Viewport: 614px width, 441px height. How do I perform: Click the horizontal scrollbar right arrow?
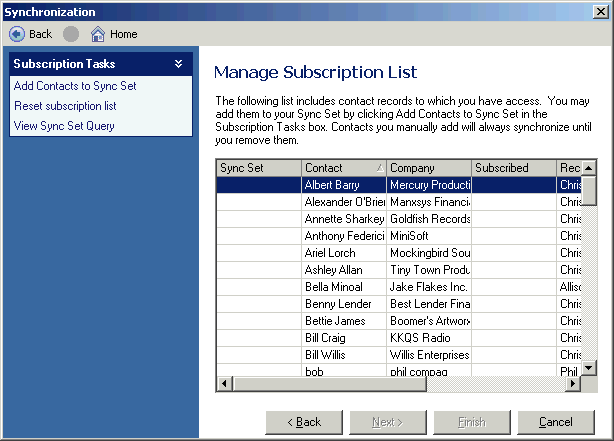(x=573, y=383)
